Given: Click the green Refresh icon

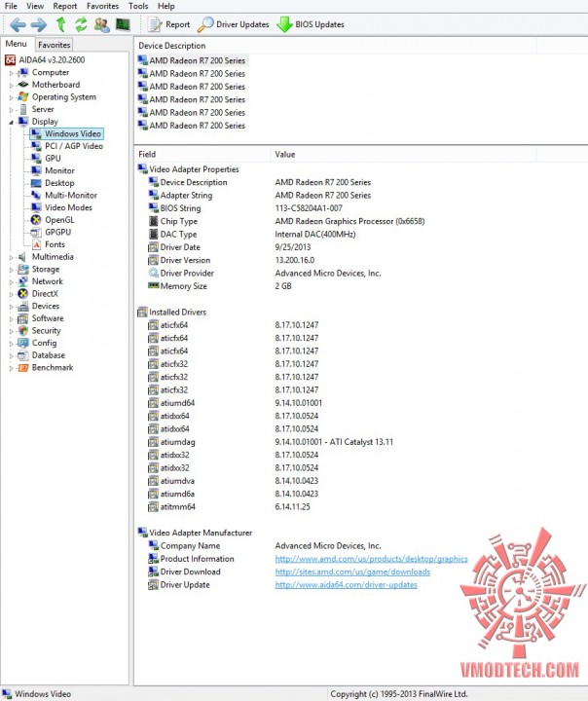Looking at the screenshot, I should (81, 24).
